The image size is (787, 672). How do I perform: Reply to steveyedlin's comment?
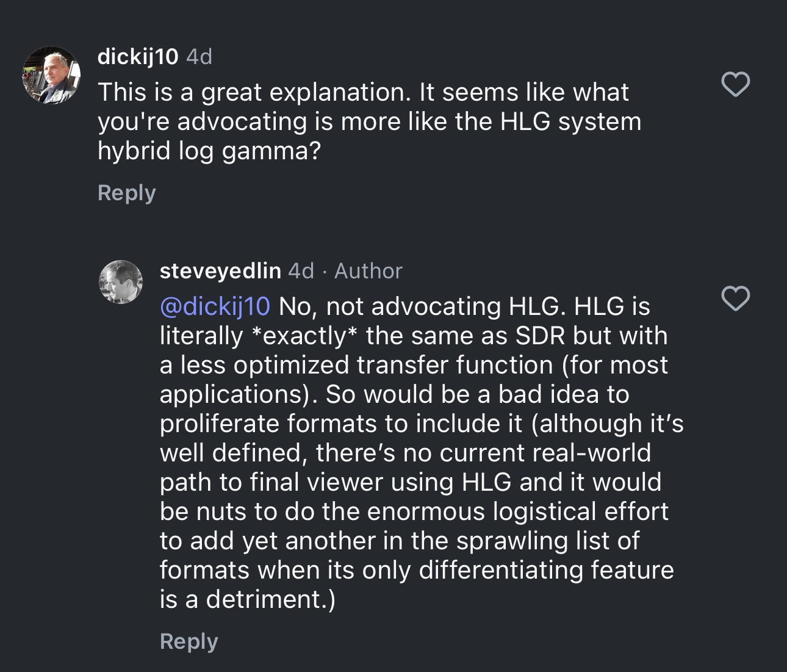pos(189,641)
